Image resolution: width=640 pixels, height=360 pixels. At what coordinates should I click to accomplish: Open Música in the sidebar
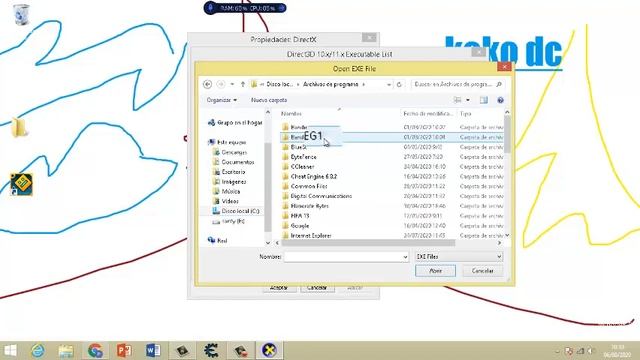coord(227,191)
